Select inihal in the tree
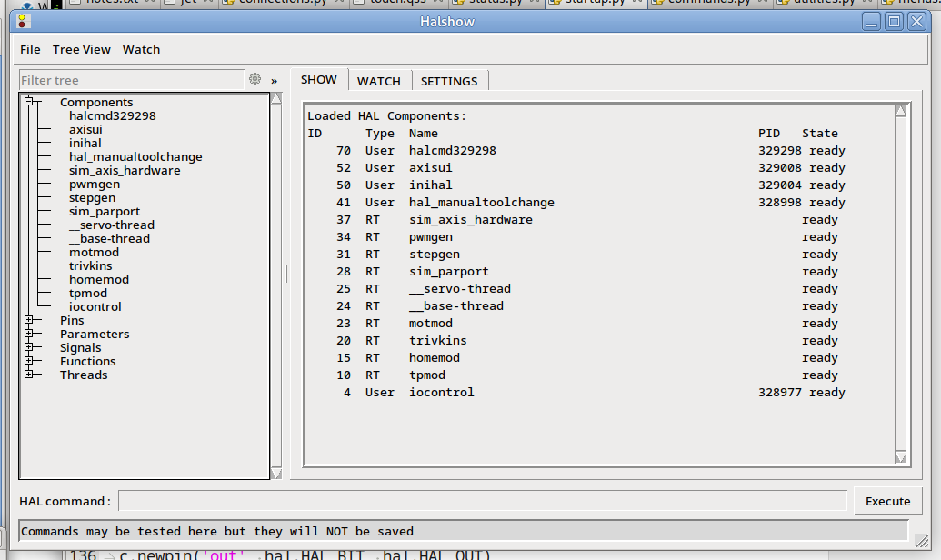Viewport: 941px width, 560px height. click(85, 144)
